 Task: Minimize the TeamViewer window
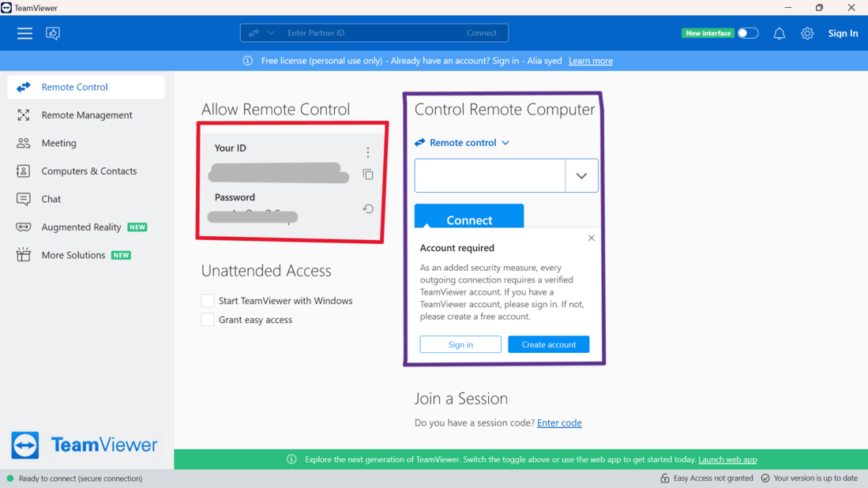788,7
